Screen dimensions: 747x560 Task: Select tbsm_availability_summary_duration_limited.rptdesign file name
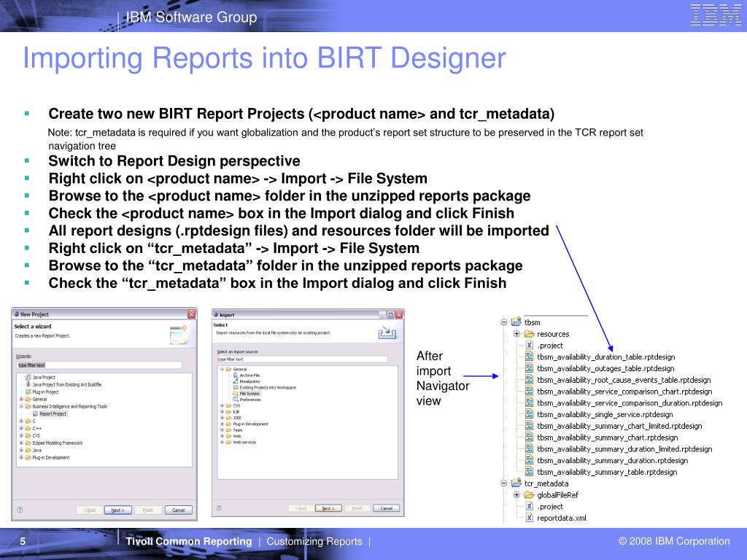pos(624,449)
